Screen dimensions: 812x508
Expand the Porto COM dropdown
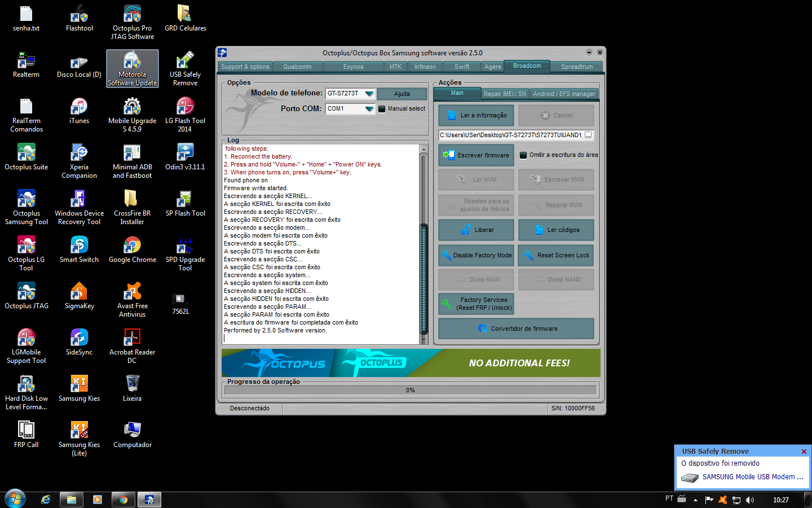[369, 109]
